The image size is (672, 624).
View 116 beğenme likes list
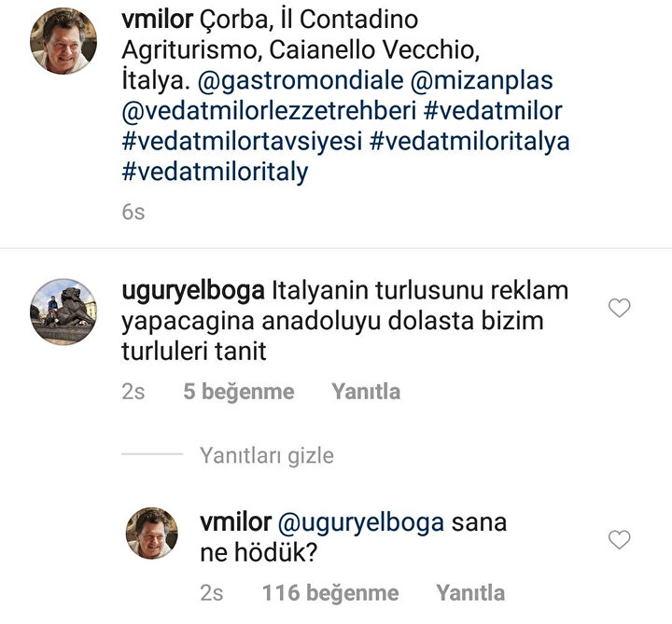[x=330, y=593]
